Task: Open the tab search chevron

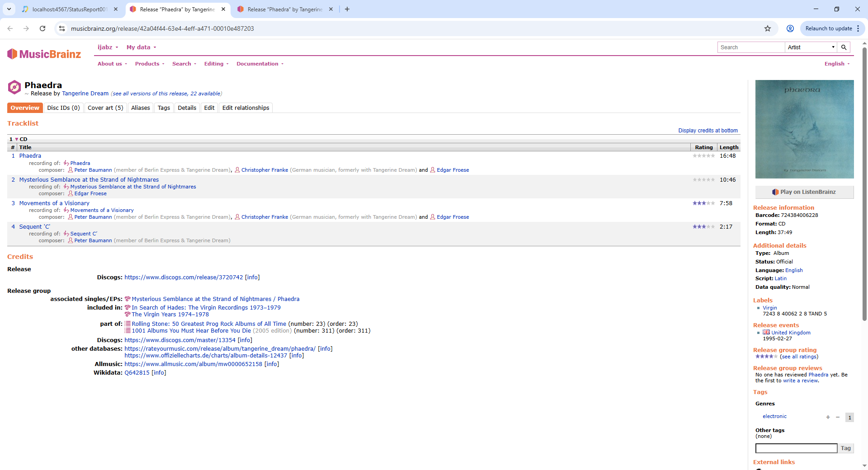Action: click(9, 9)
